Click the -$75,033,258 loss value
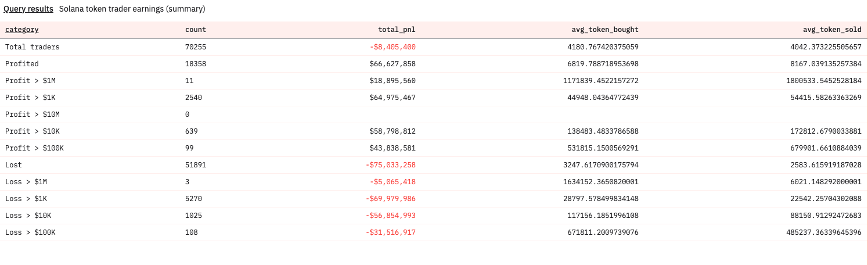The height and width of the screenshot is (265, 868). point(391,165)
